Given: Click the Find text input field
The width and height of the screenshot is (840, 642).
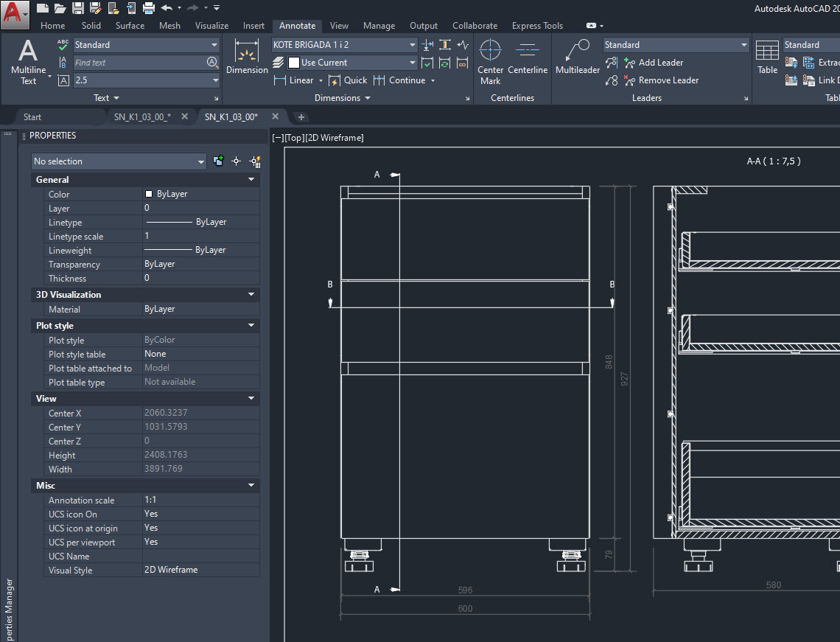Looking at the screenshot, I should click(139, 63).
